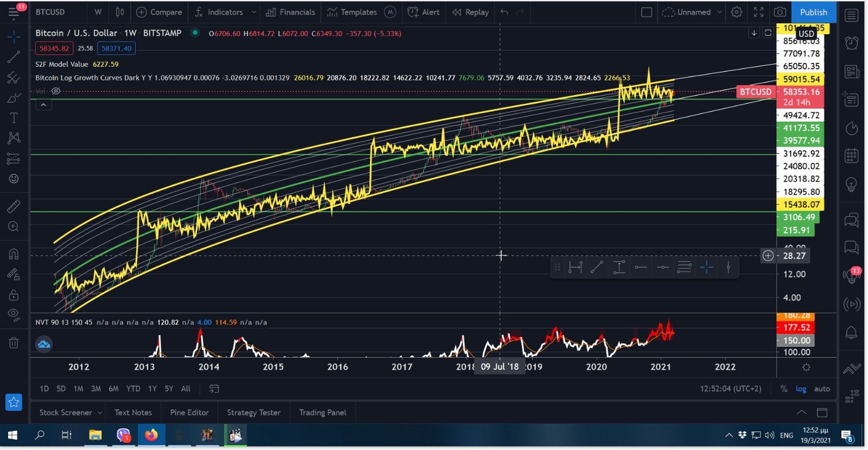Screen dimensions: 868x450
Task: Select the All time range
Action: [186, 389]
